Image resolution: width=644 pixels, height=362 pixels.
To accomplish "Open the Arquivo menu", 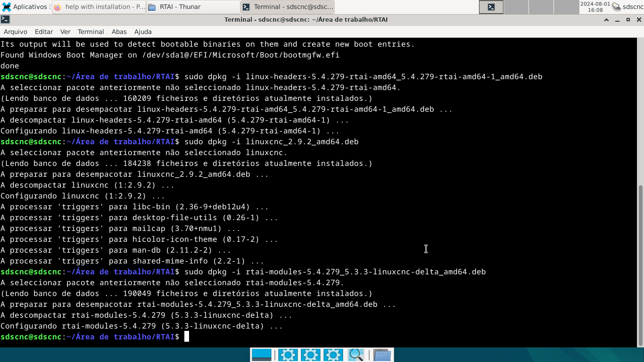I will point(16,32).
